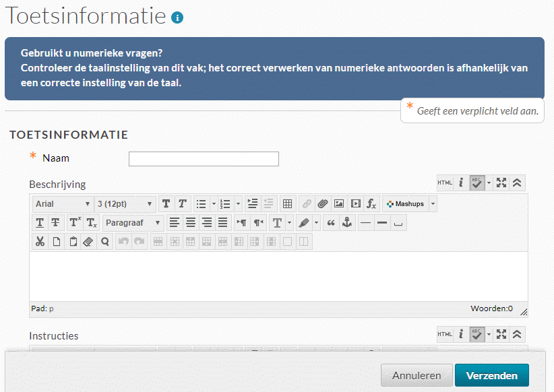Increase paragraph indent
The width and height of the screenshot is (554, 392).
pos(252,204)
